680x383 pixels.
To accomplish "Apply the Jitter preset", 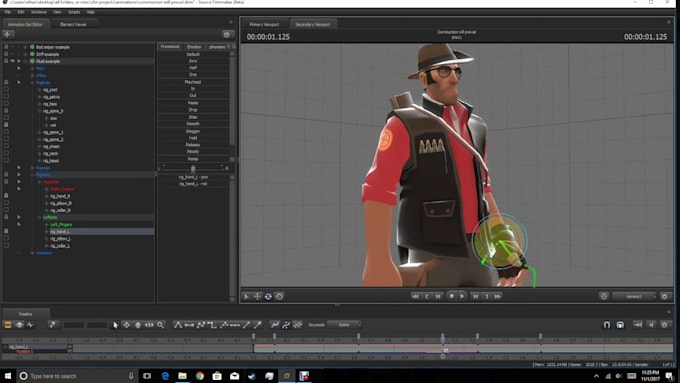I will coord(193,117).
